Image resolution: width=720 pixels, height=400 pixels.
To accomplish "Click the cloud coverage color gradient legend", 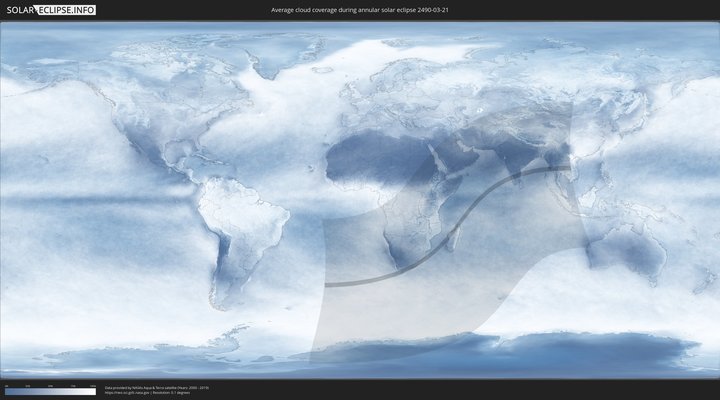I will pyautogui.click(x=50, y=391).
